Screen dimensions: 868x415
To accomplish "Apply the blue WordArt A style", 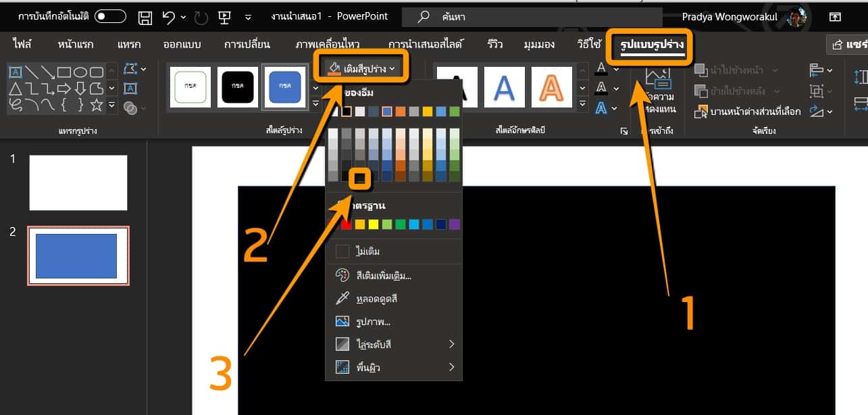I will coord(504,87).
